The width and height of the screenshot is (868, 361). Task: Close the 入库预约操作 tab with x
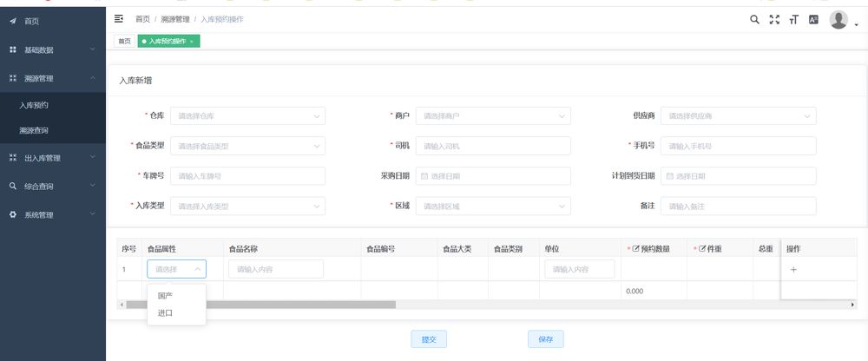191,41
